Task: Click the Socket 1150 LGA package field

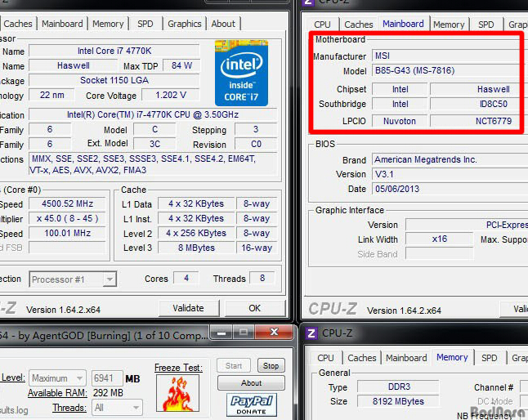Action: click(x=114, y=80)
